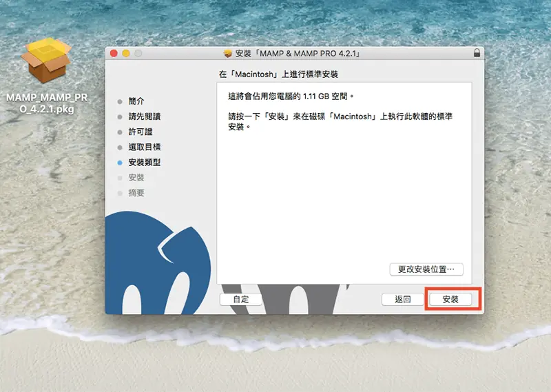Select the 簡介 step in the sidebar

[x=136, y=101]
